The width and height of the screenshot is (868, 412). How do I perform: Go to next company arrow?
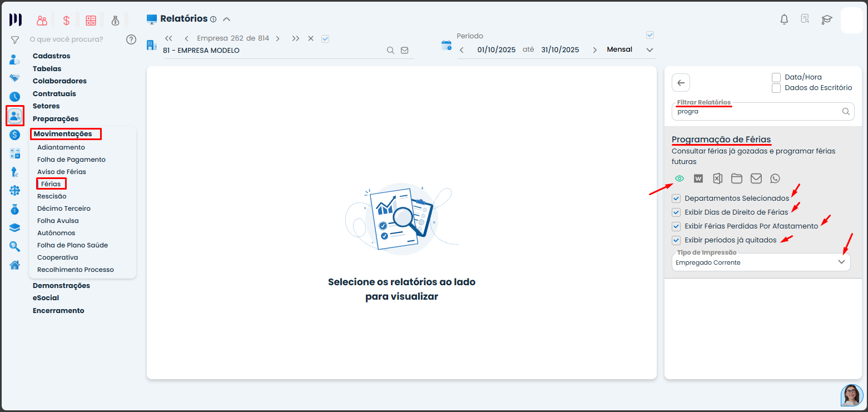click(x=277, y=38)
